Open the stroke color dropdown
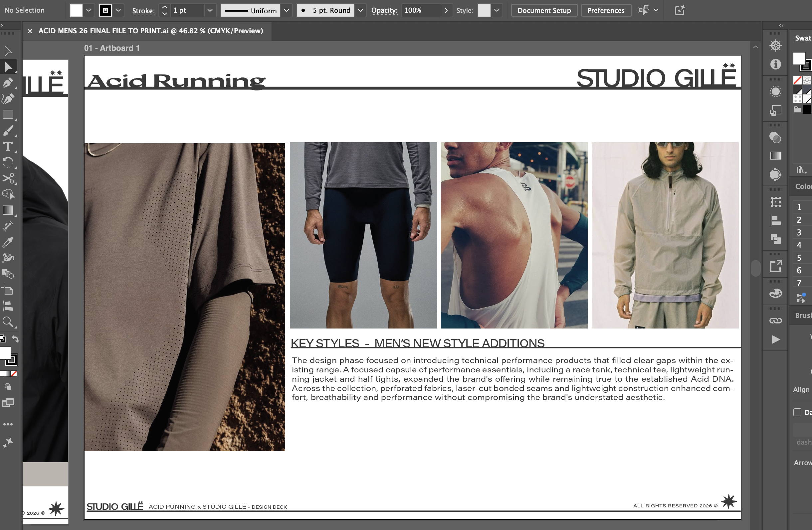Viewport: 812px width, 530px height. (x=118, y=10)
